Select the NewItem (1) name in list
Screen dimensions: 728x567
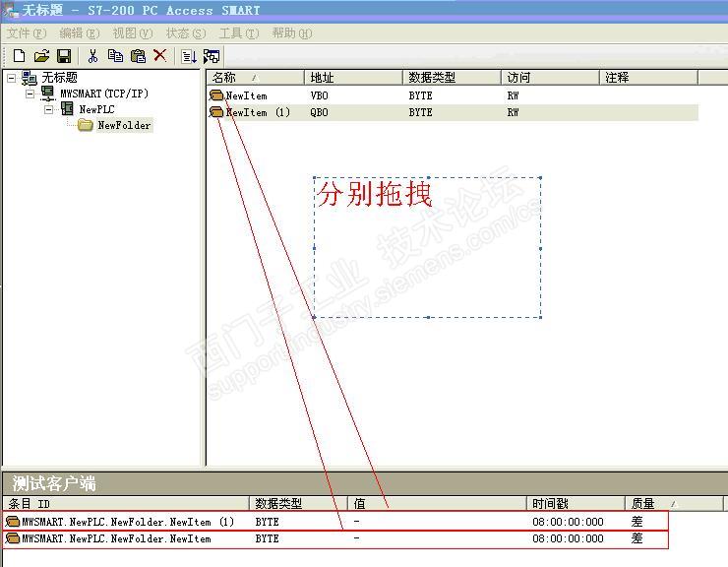(x=258, y=112)
